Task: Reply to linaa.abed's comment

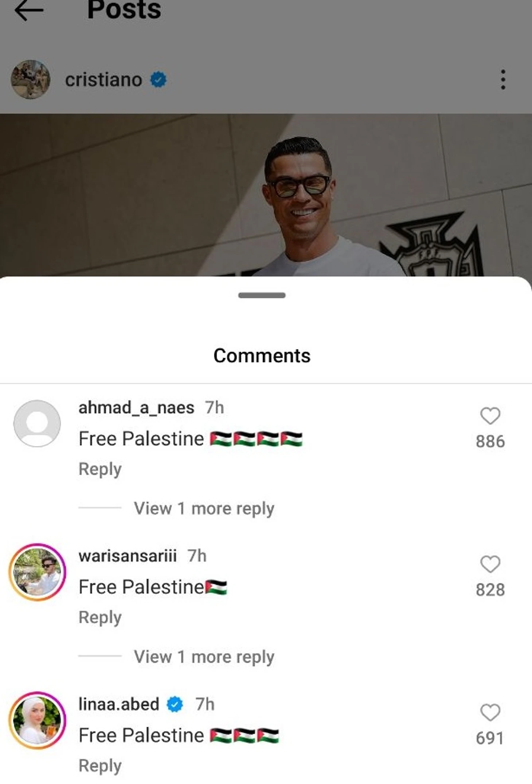Action: [100, 766]
